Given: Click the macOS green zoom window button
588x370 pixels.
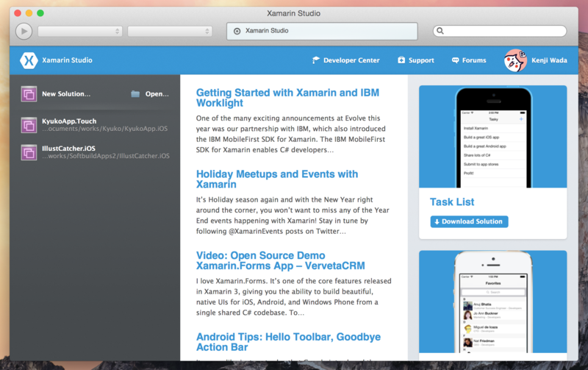Looking at the screenshot, I should (40, 13).
